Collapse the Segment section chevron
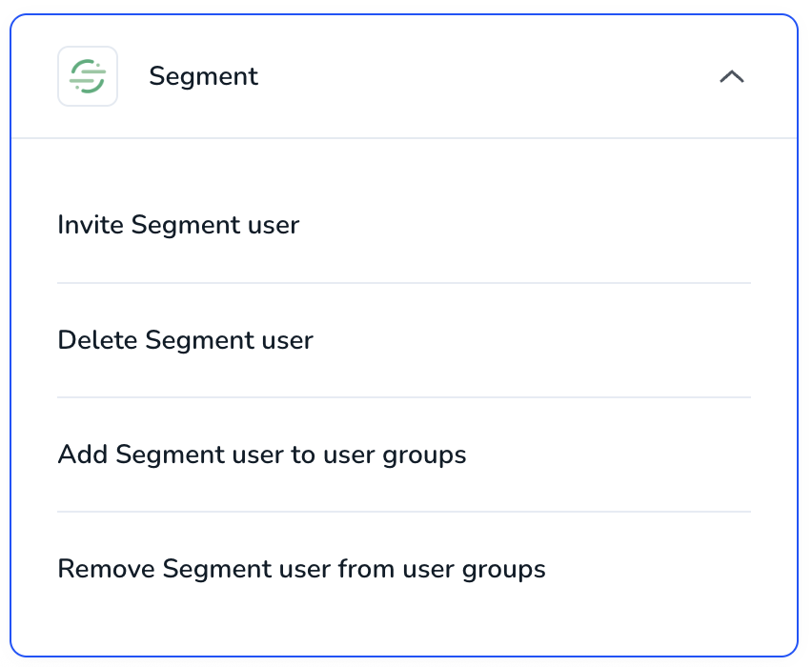812x667 pixels. (732, 76)
